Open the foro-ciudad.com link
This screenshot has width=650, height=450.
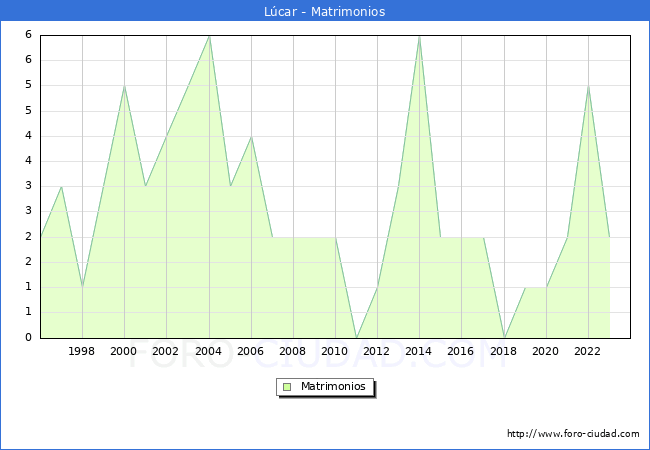(573, 434)
